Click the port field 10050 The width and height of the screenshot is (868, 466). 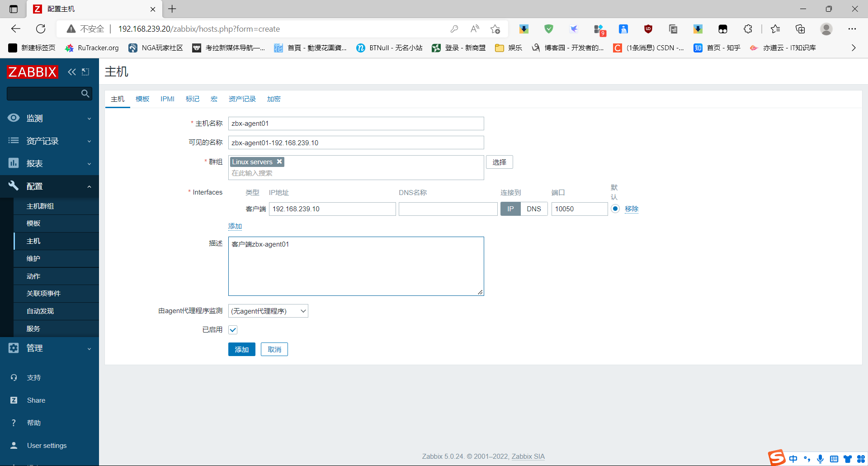580,209
